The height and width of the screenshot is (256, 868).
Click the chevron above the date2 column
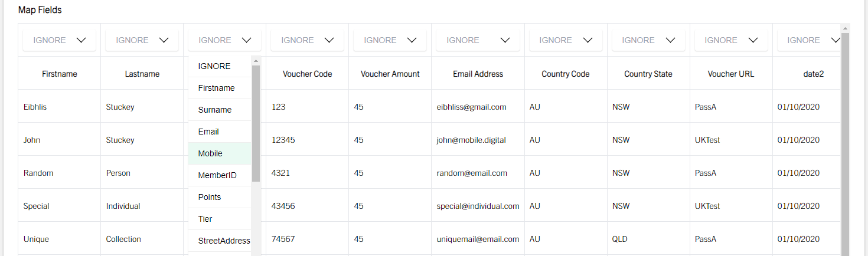click(835, 40)
